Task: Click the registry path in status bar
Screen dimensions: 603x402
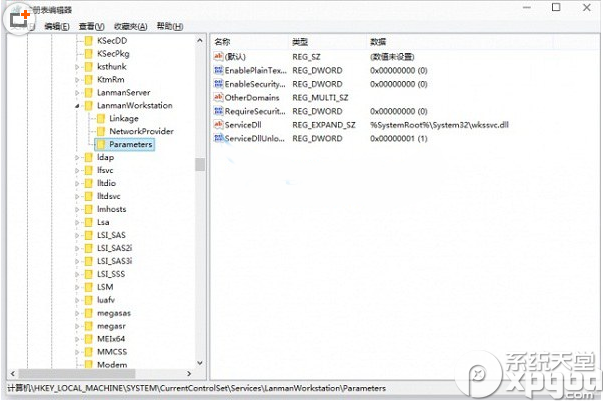Action: tap(196, 389)
